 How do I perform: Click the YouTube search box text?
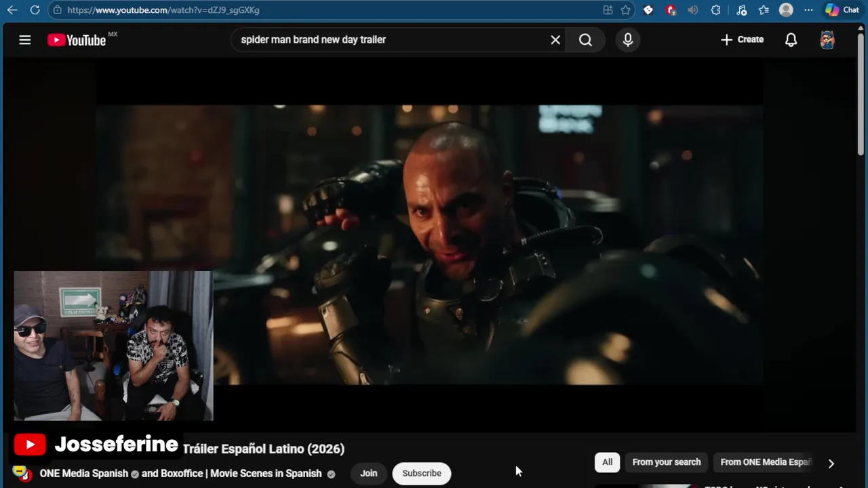coord(313,39)
